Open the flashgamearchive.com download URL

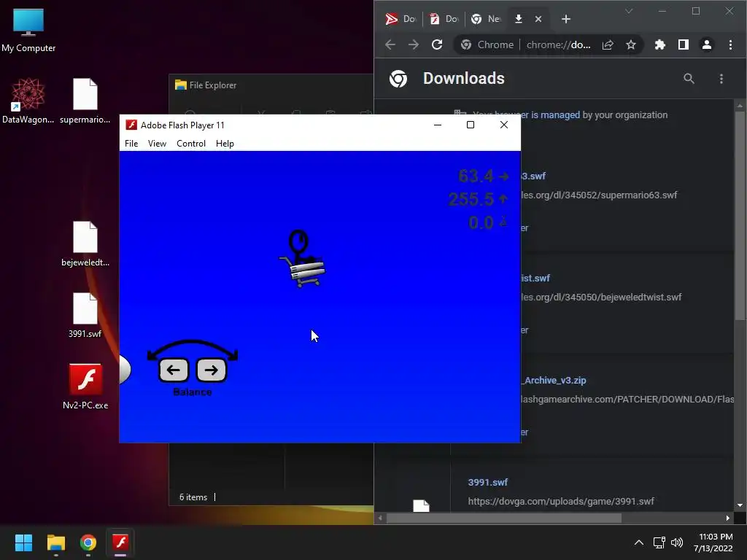pyautogui.click(x=628, y=399)
